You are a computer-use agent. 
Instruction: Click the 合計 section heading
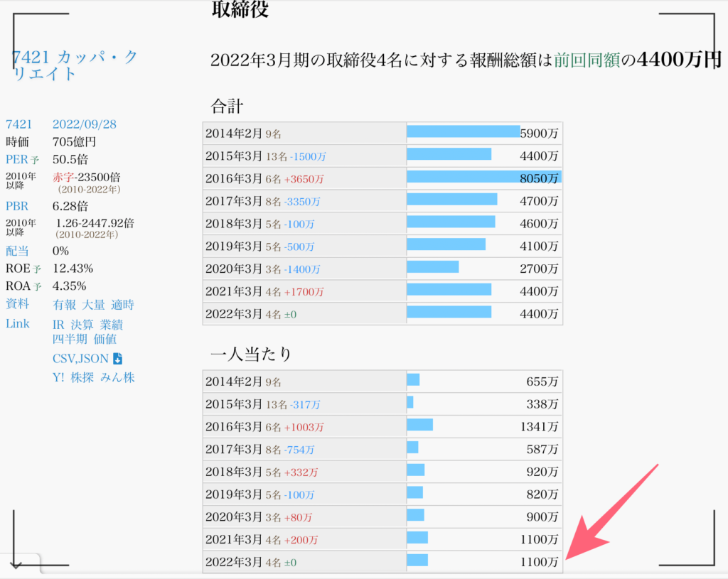pyautogui.click(x=227, y=107)
